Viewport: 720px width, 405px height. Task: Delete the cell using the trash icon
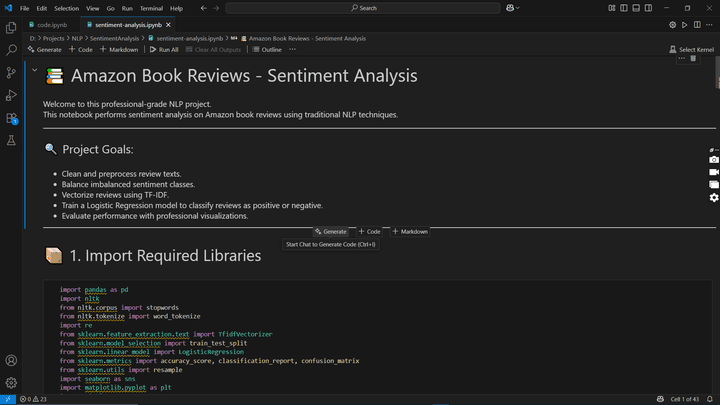pos(693,58)
